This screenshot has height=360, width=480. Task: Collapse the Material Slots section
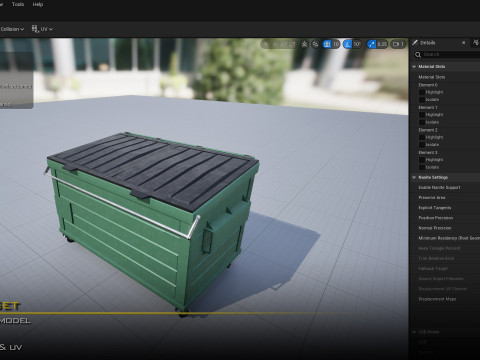tap(414, 67)
